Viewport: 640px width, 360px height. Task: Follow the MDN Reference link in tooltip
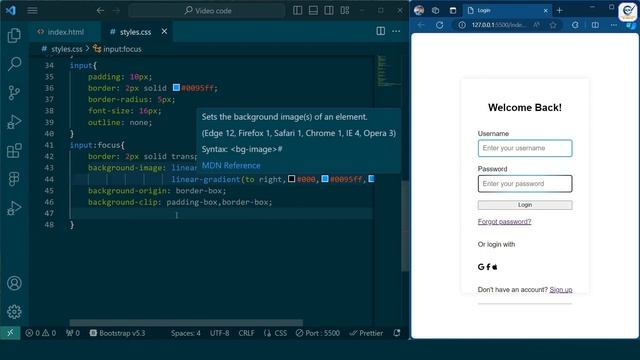pos(231,165)
